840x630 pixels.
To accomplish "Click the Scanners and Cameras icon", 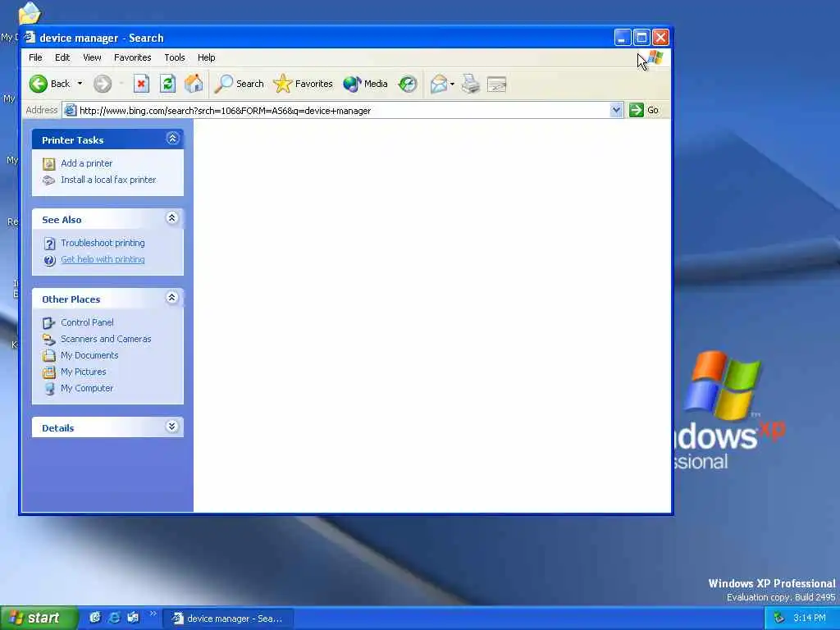I will pyautogui.click(x=48, y=340).
